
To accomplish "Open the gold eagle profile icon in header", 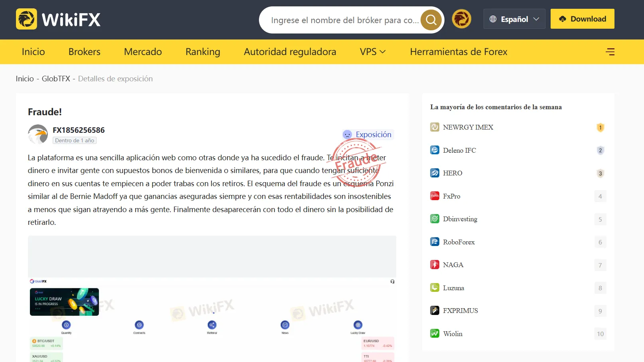I will coord(462,19).
